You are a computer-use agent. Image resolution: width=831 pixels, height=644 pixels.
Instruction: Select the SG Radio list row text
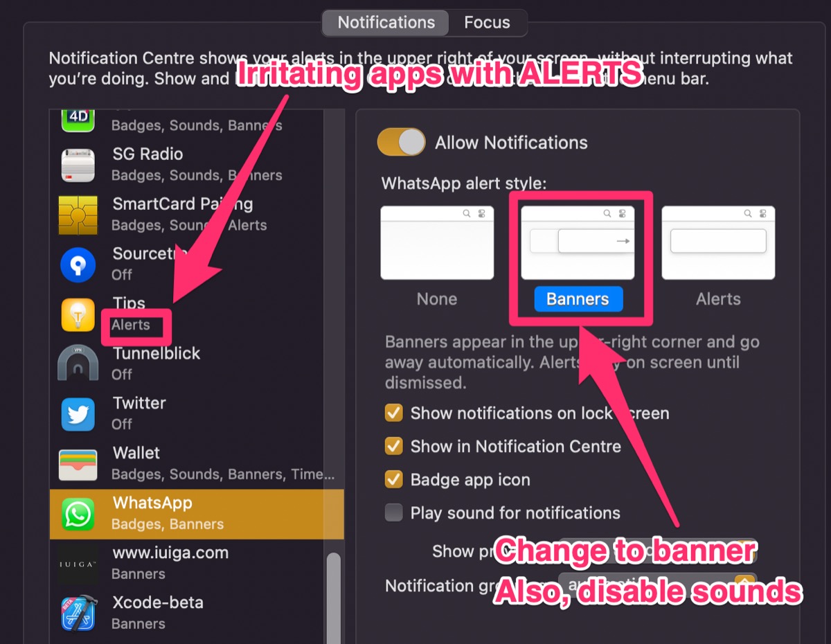click(197, 164)
